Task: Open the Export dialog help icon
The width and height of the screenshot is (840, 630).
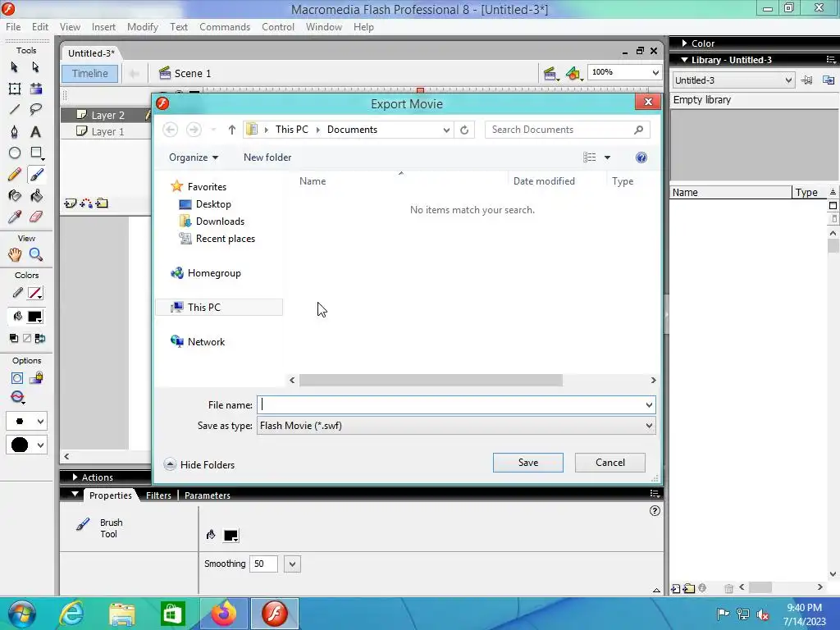Action: point(641,157)
